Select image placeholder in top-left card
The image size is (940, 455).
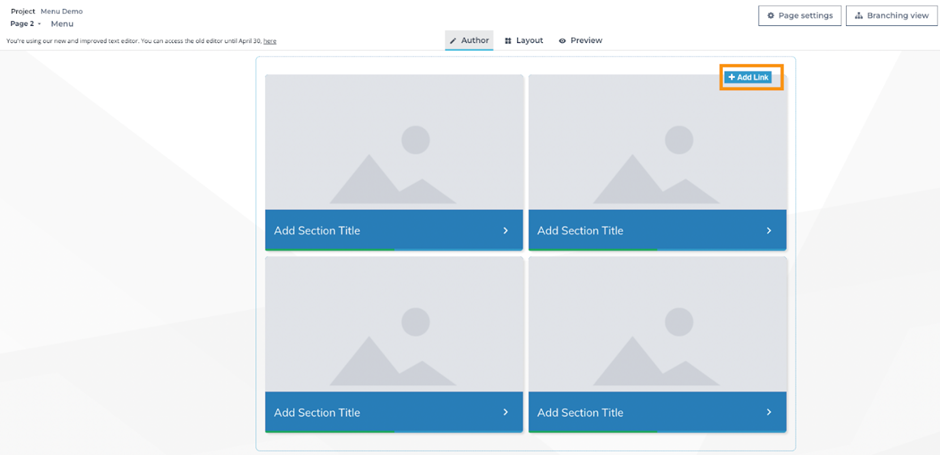click(x=394, y=142)
